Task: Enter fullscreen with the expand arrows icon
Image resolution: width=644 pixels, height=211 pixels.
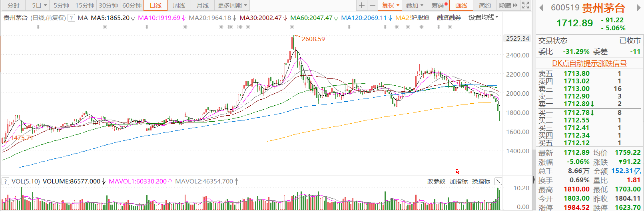Action: click(x=526, y=5)
